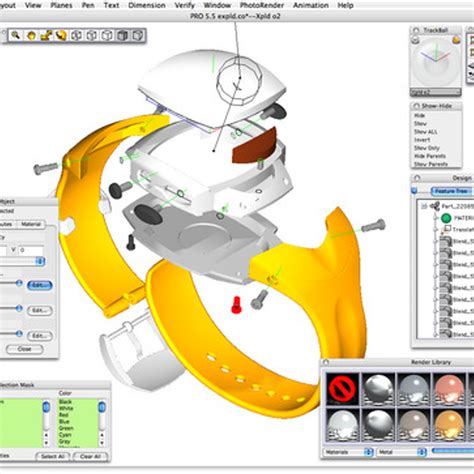Adjust the blue slider in Render Library

pos(452,451)
